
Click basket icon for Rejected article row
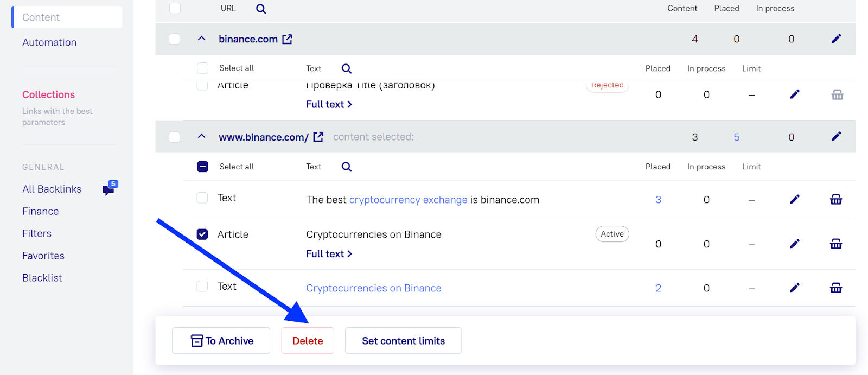[x=837, y=95]
